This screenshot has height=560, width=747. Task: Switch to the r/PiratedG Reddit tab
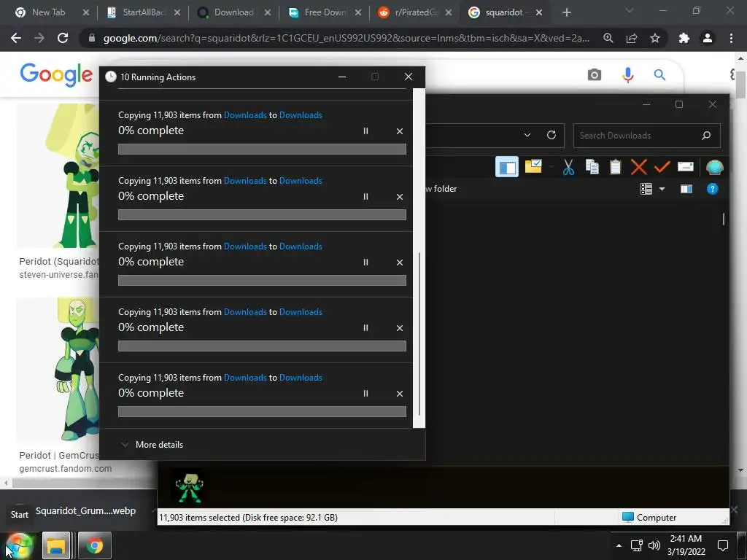[x=416, y=12]
